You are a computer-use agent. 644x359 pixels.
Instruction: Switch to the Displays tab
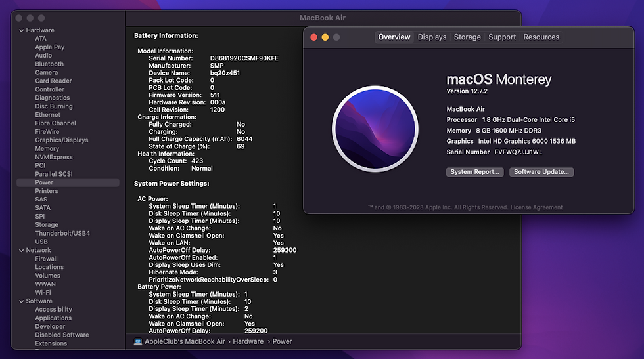coord(432,37)
